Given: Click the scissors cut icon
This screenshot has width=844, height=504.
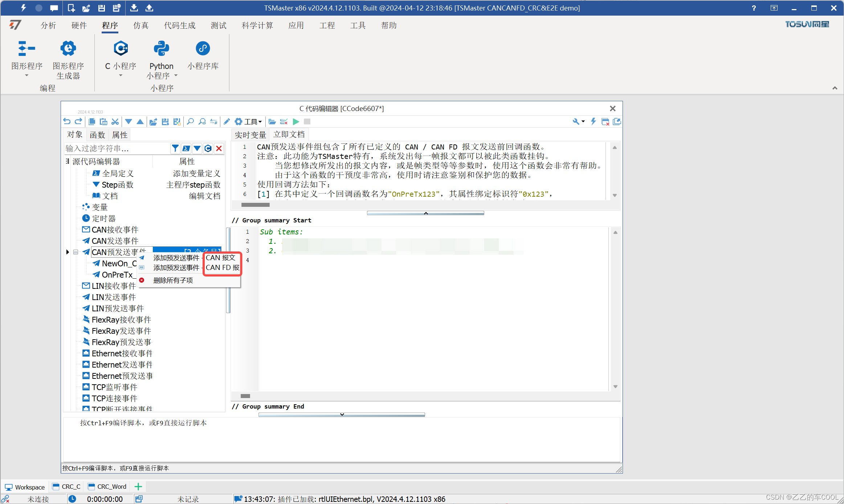Looking at the screenshot, I should pyautogui.click(x=115, y=122).
